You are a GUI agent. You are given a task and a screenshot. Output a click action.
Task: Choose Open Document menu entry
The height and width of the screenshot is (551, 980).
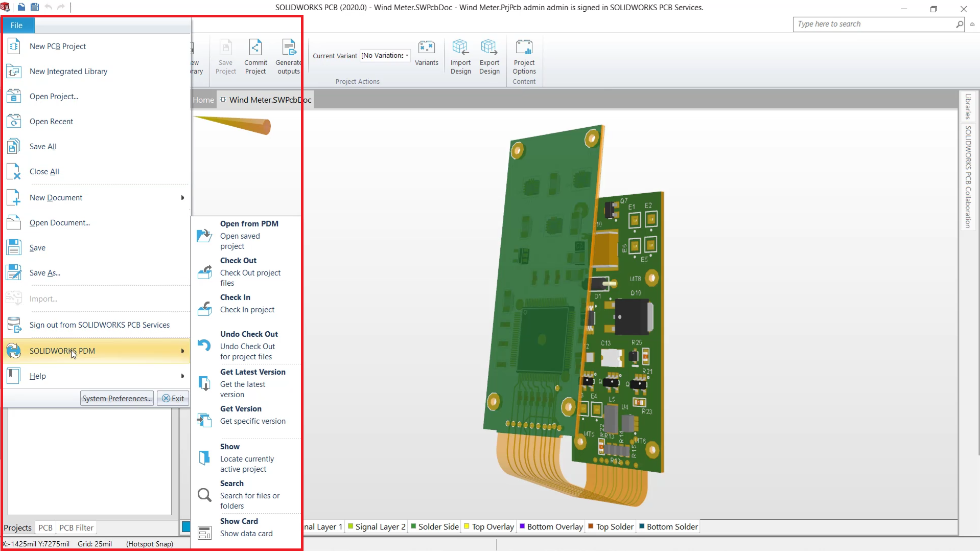coord(97,223)
